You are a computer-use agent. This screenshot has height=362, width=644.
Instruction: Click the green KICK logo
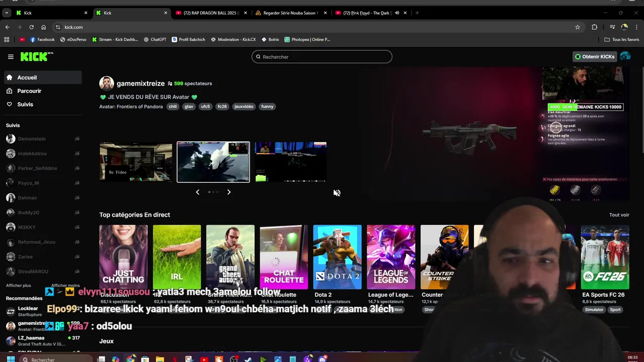point(36,56)
